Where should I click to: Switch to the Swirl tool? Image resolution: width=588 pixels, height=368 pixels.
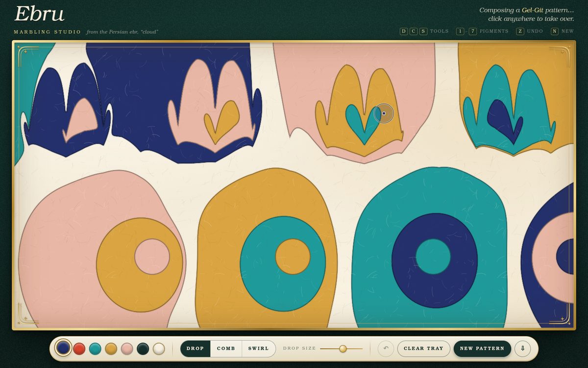[258, 348]
